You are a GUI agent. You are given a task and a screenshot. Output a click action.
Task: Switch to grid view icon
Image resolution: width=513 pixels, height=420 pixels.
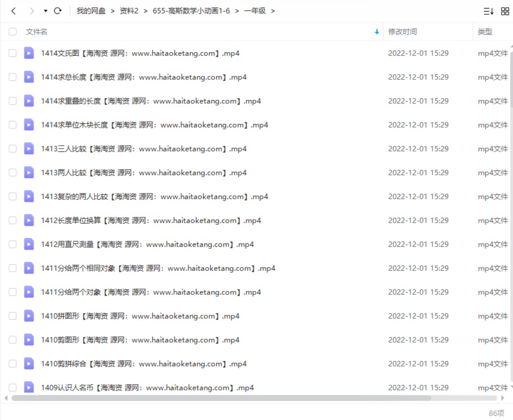pyautogui.click(x=505, y=11)
